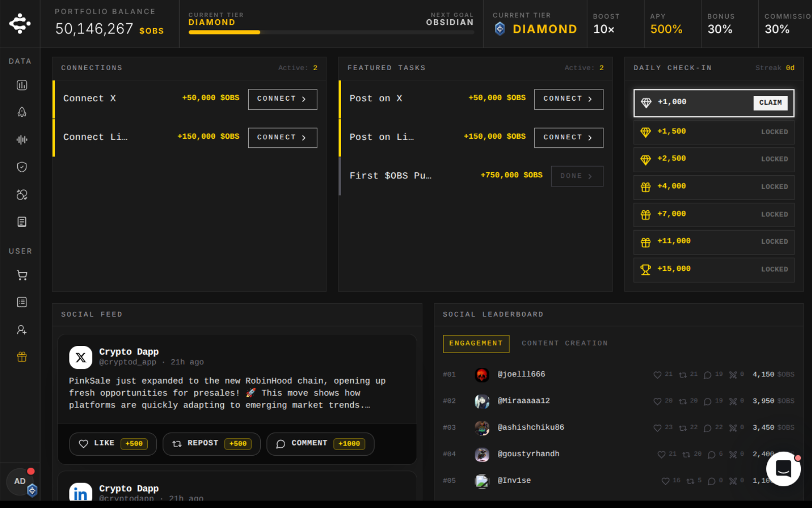
Task: Open the AD profile avatar
Action: 20,481
